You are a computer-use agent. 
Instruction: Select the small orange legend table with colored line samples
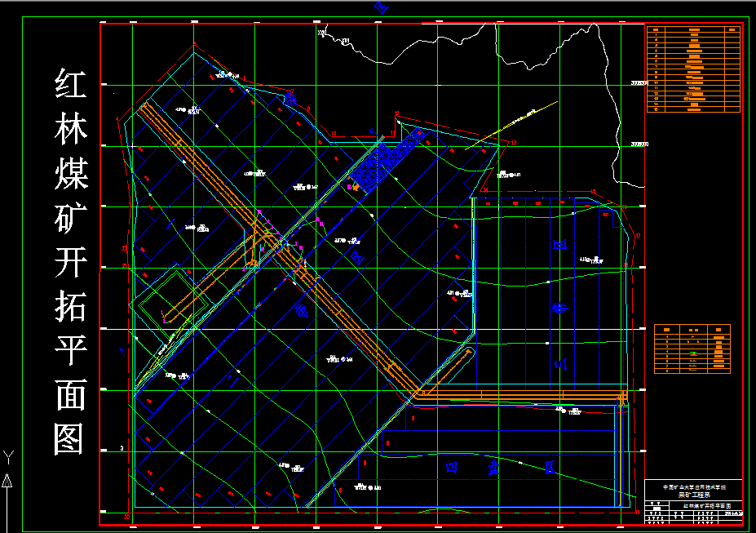(692, 349)
